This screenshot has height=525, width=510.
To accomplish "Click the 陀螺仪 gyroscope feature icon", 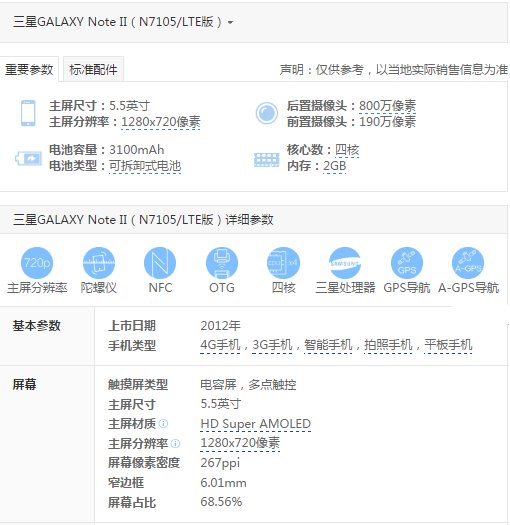I will (99, 263).
